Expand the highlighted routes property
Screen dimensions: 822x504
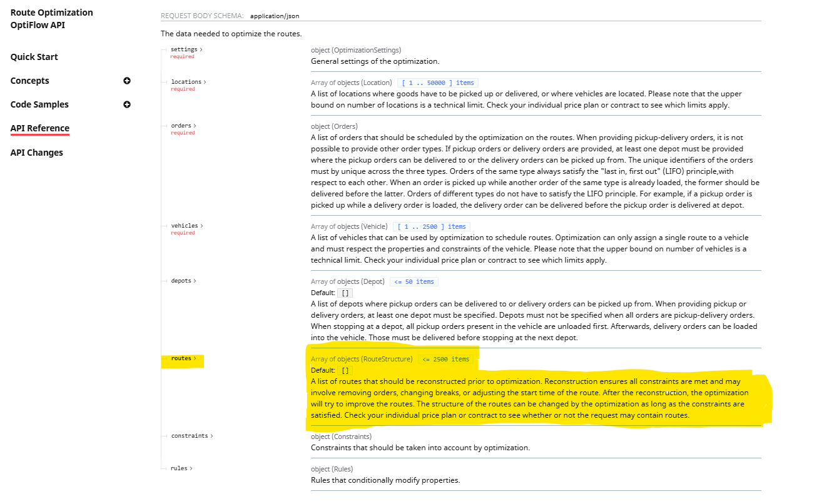(x=183, y=359)
